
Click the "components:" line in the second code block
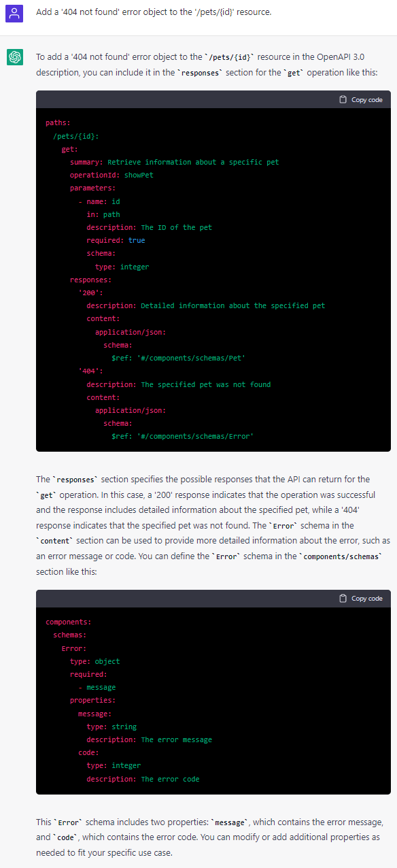(68, 622)
